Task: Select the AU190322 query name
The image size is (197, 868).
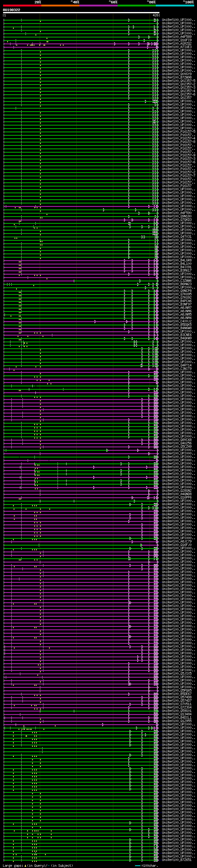Action: tap(11, 10)
